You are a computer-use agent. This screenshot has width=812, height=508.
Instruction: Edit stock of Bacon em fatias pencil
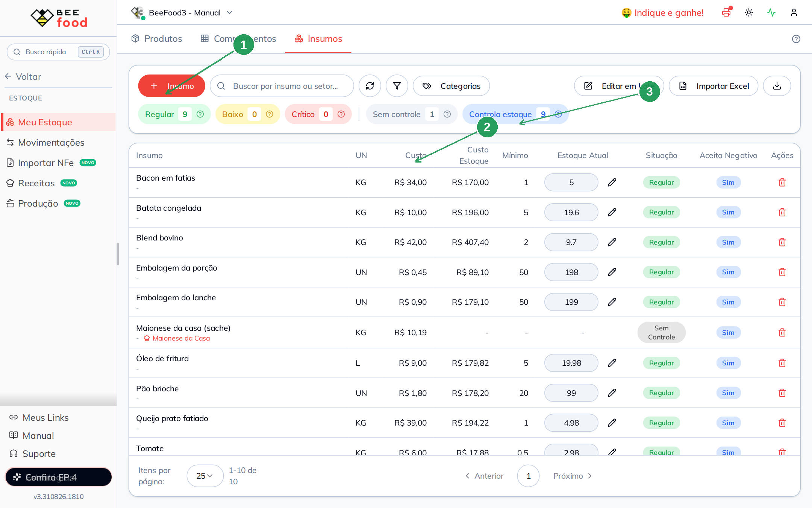[x=612, y=183]
